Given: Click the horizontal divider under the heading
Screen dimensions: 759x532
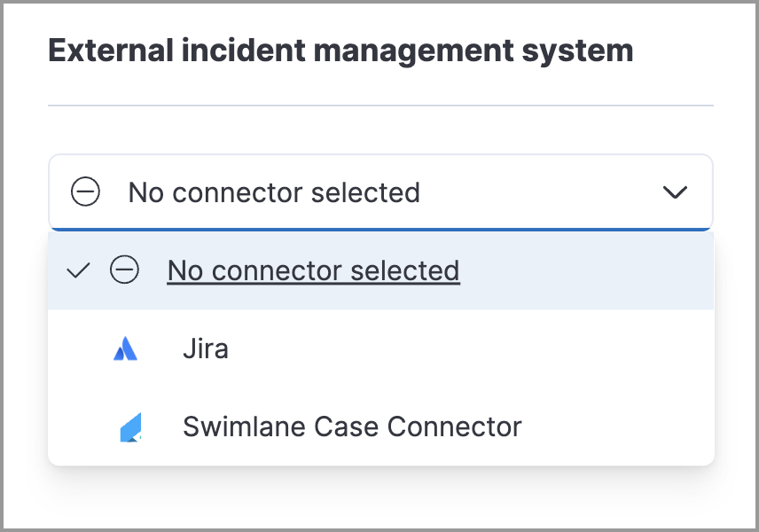Looking at the screenshot, I should click(x=379, y=104).
